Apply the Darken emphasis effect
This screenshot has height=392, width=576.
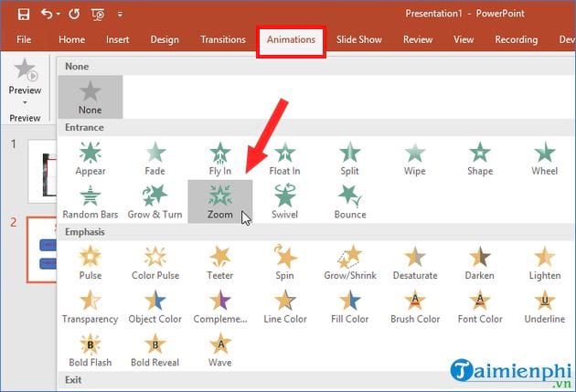(480, 262)
